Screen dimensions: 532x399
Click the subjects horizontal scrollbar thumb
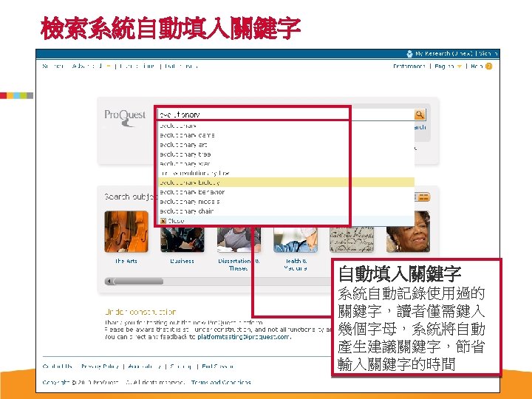(x=138, y=282)
